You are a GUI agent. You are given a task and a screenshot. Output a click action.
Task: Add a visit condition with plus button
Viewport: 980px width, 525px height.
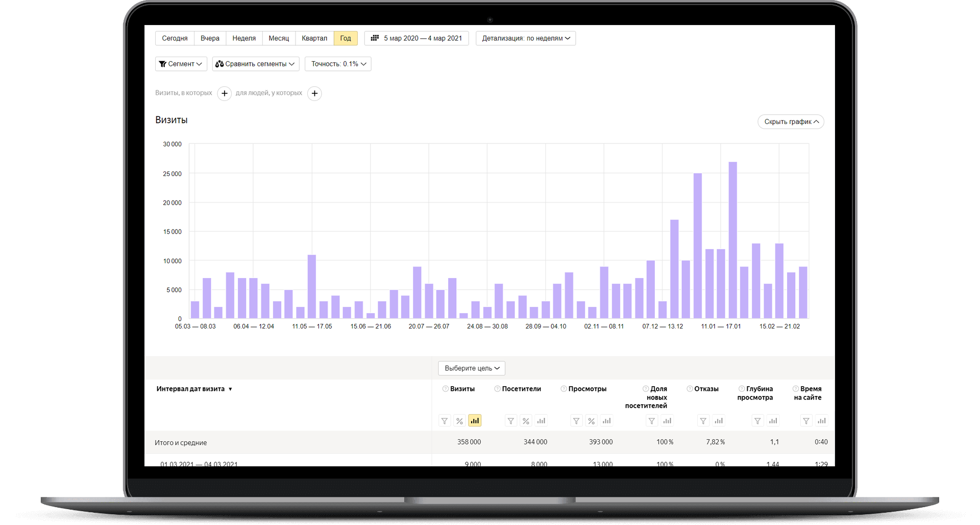[225, 93]
